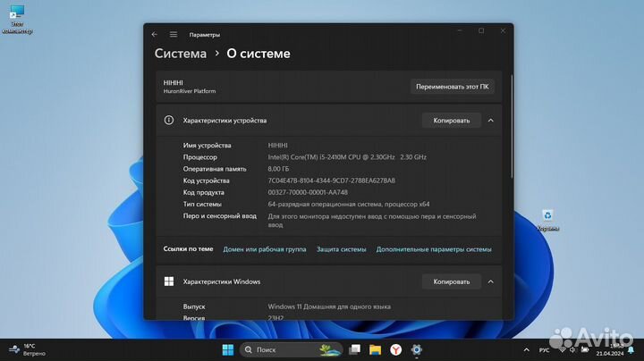Viewport: 644px width, 361px height.
Task: Click the volume speaker tray icon
Action: [573, 350]
